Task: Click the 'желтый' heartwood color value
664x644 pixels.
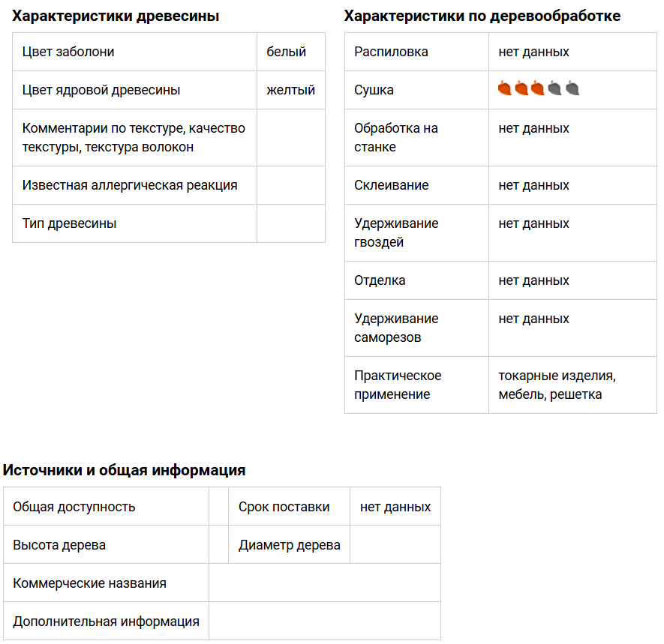Action: pos(290,90)
